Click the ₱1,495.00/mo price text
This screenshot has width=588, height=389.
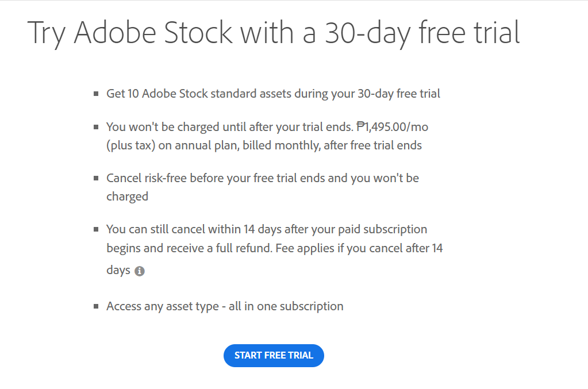[392, 126]
